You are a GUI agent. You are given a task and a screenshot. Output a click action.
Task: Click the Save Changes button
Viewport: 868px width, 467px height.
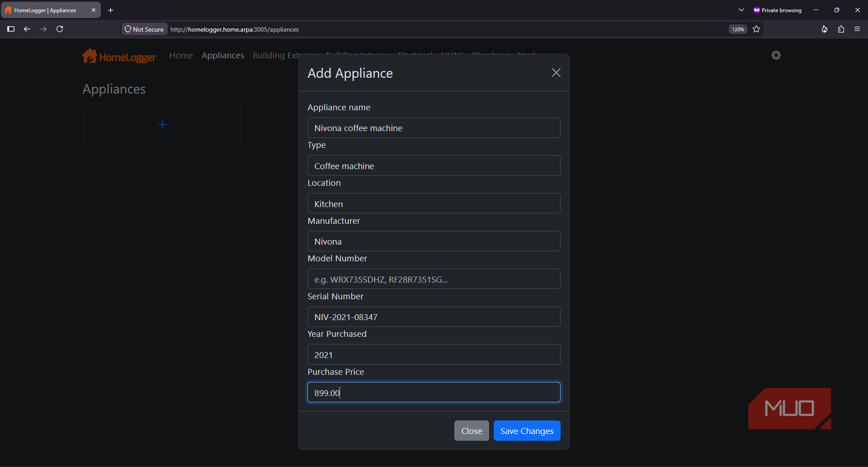click(527, 431)
